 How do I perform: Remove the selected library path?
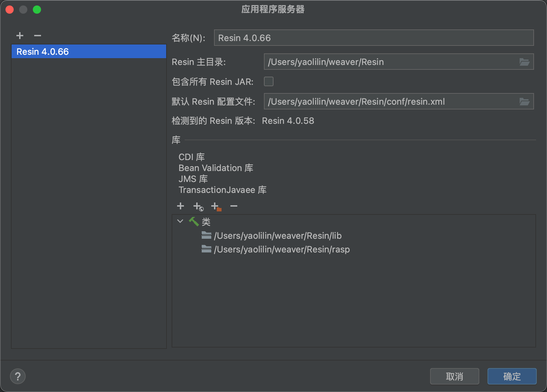pyautogui.click(x=234, y=206)
